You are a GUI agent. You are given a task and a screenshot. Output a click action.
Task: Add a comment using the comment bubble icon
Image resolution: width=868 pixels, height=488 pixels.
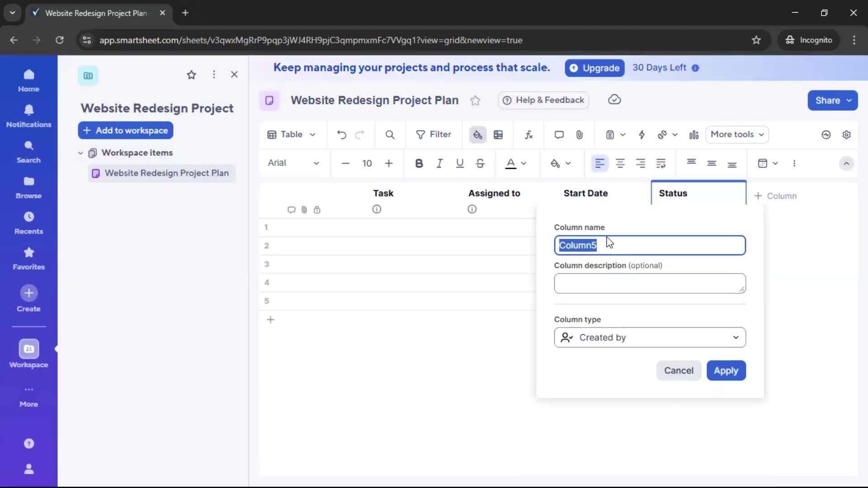click(x=559, y=134)
